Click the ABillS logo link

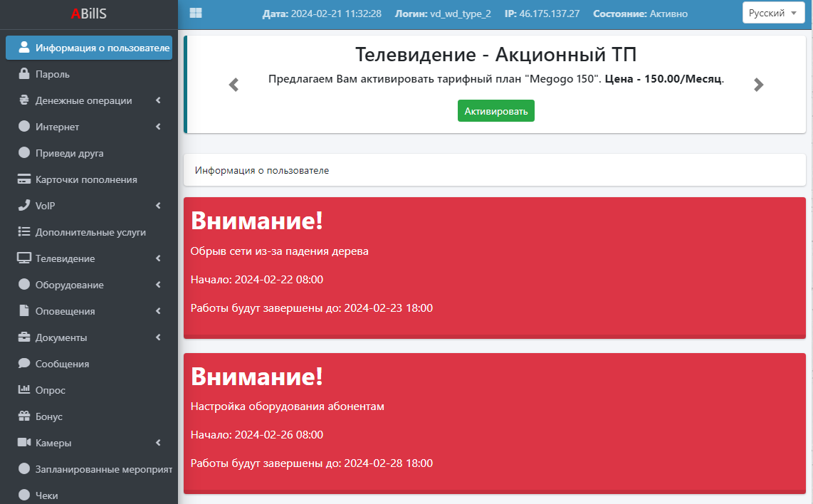(x=89, y=14)
